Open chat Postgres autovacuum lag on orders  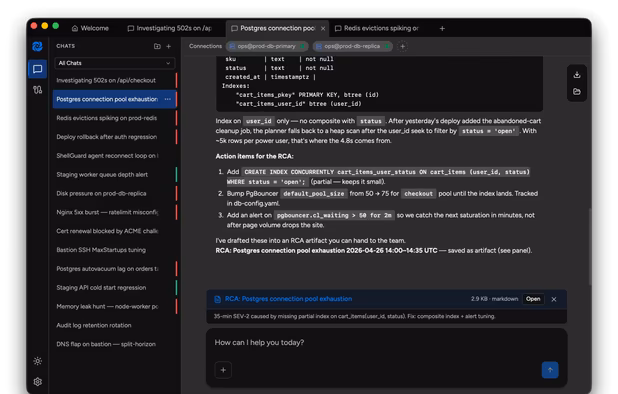[115, 269]
